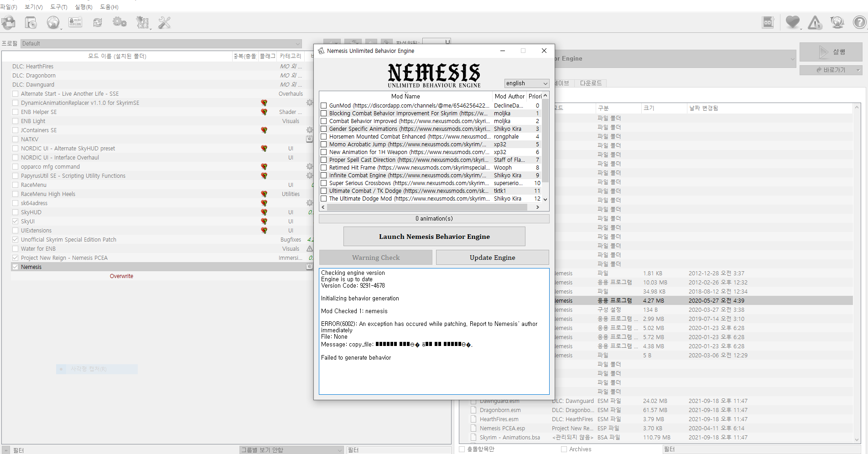Open the english language dropdown
The width and height of the screenshot is (868, 454).
(526, 83)
